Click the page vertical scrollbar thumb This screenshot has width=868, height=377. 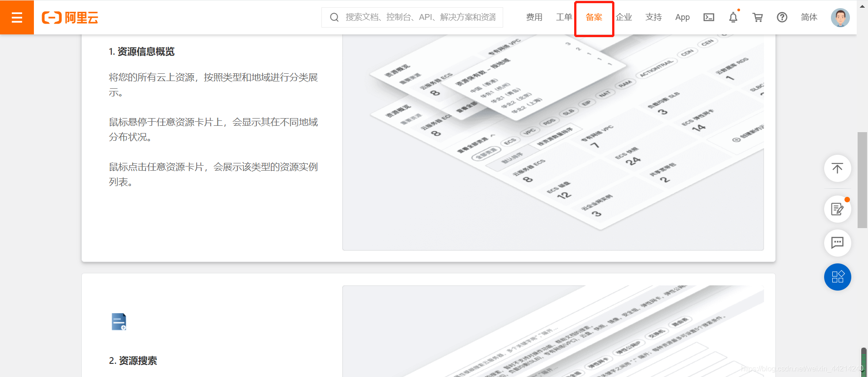[862, 180]
